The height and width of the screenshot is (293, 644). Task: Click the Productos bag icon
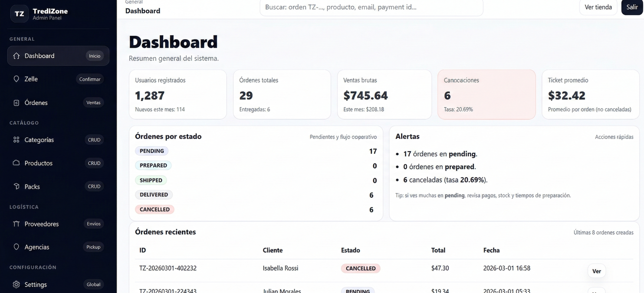(16, 163)
